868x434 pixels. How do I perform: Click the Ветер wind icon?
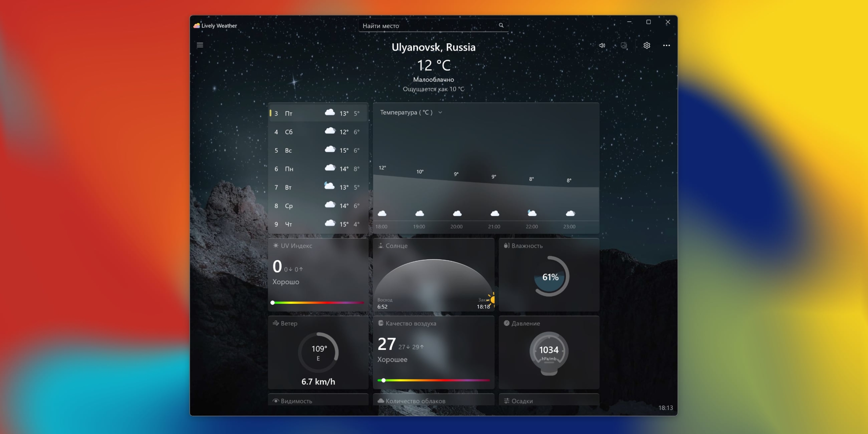(276, 323)
